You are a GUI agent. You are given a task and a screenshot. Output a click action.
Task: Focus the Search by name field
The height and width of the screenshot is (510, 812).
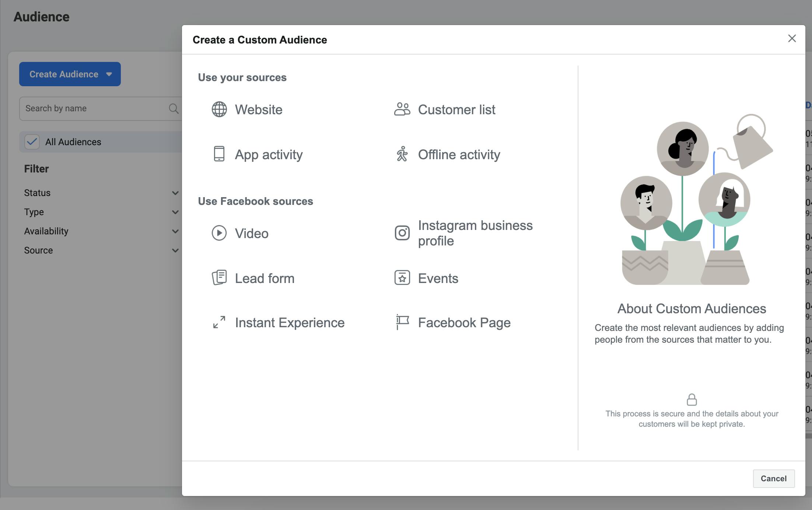(x=100, y=108)
